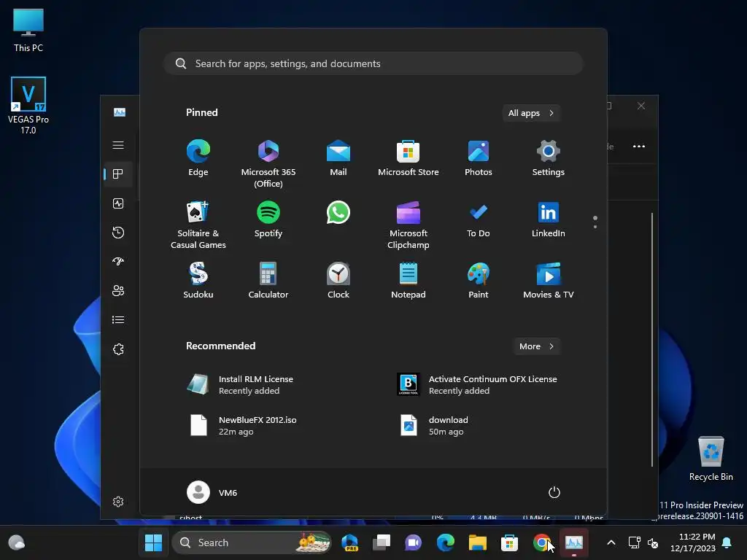747x560 pixels.
Task: Open the taskbar Microsoft Store icon
Action: click(x=509, y=542)
